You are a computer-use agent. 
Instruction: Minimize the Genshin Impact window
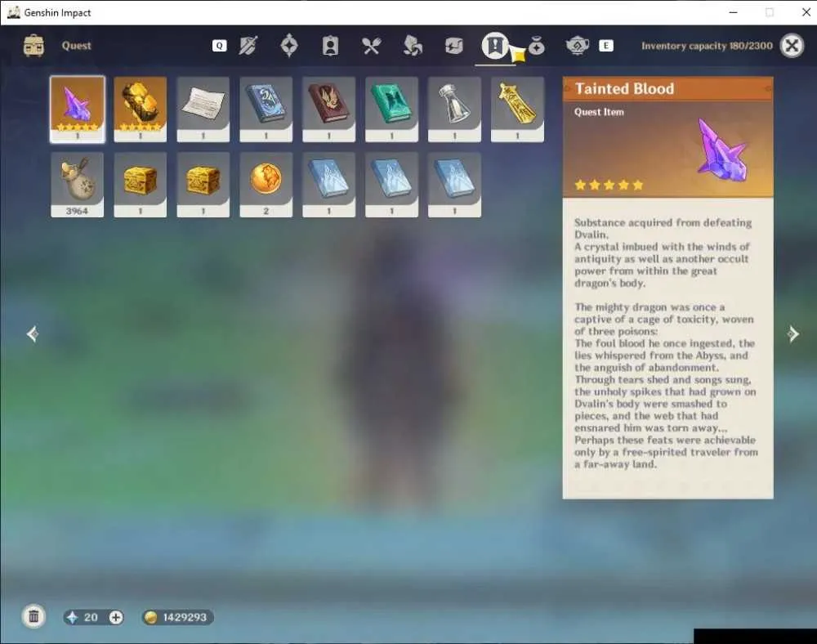(733, 12)
